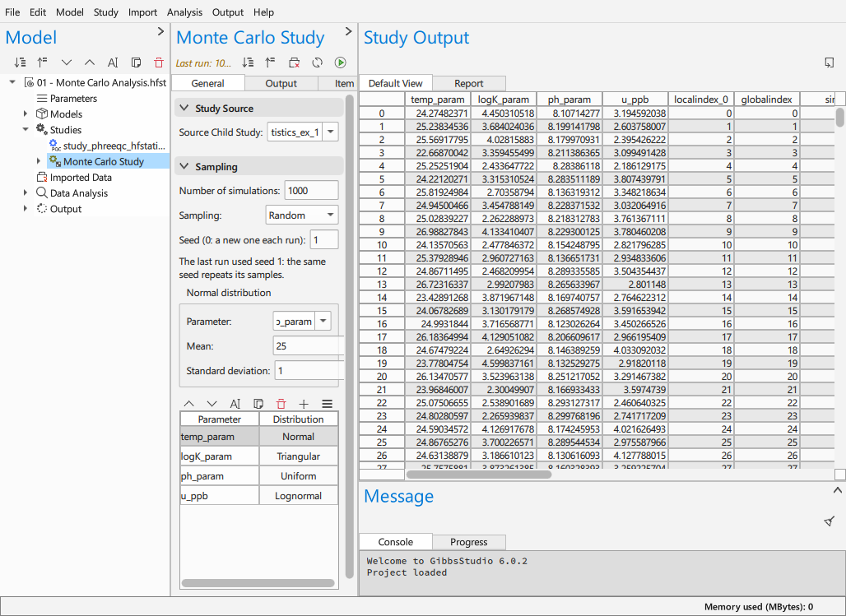Open the Model menu
The image size is (846, 616).
pyautogui.click(x=70, y=12)
